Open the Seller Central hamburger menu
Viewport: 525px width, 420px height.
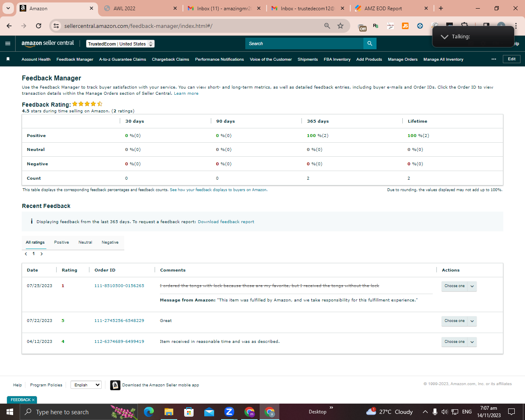(x=8, y=43)
